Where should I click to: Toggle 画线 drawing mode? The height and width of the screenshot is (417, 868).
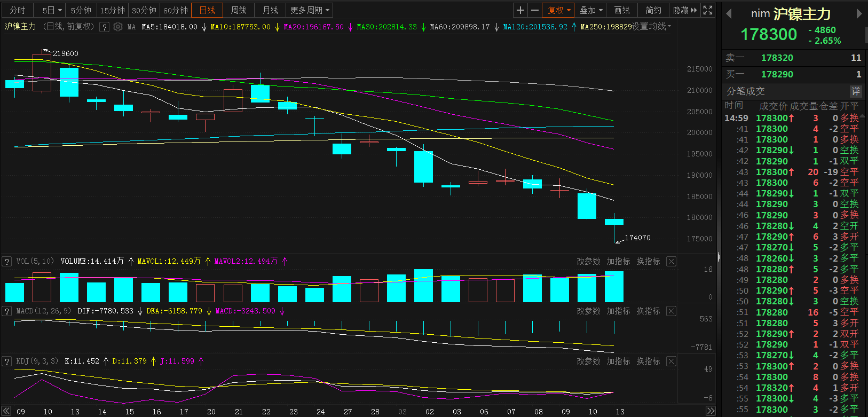[x=622, y=10]
